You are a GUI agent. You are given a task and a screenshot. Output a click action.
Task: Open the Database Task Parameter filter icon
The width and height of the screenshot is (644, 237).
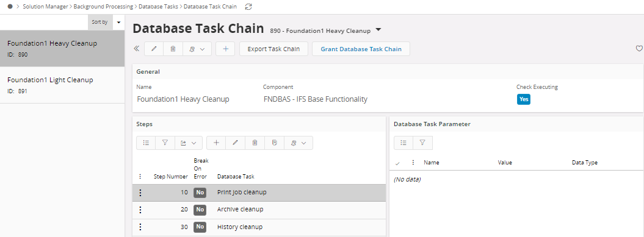click(x=422, y=143)
